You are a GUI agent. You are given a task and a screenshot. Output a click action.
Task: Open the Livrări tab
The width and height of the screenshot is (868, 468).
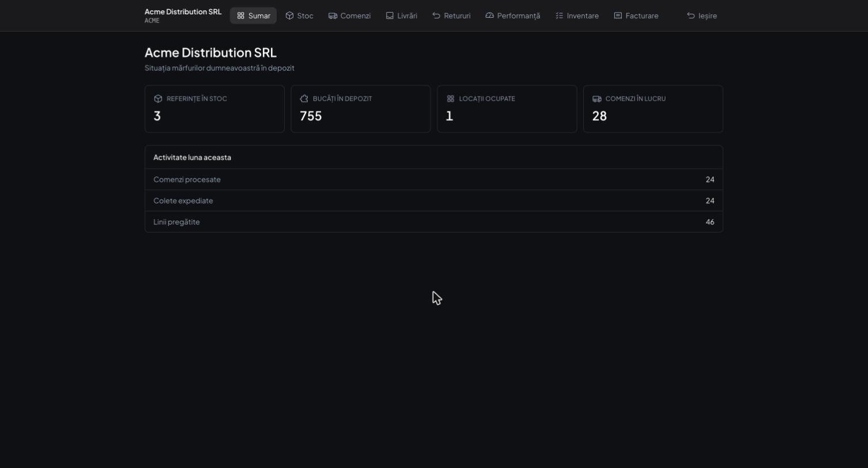coord(402,16)
